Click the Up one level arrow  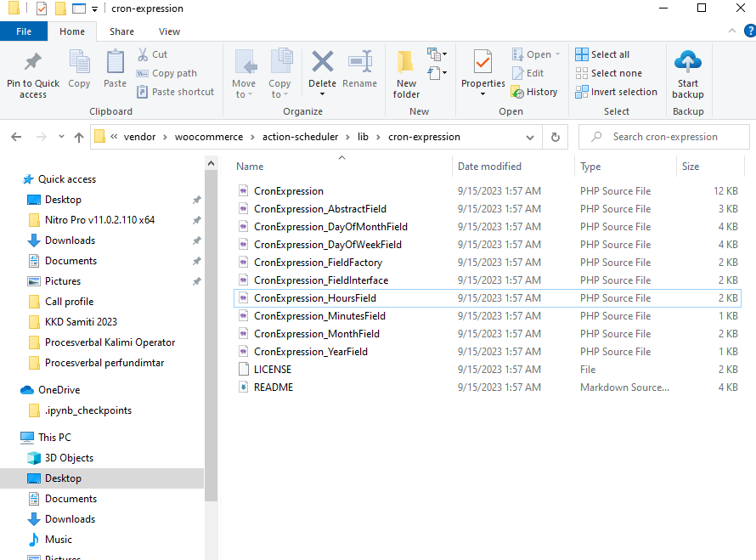[79, 137]
